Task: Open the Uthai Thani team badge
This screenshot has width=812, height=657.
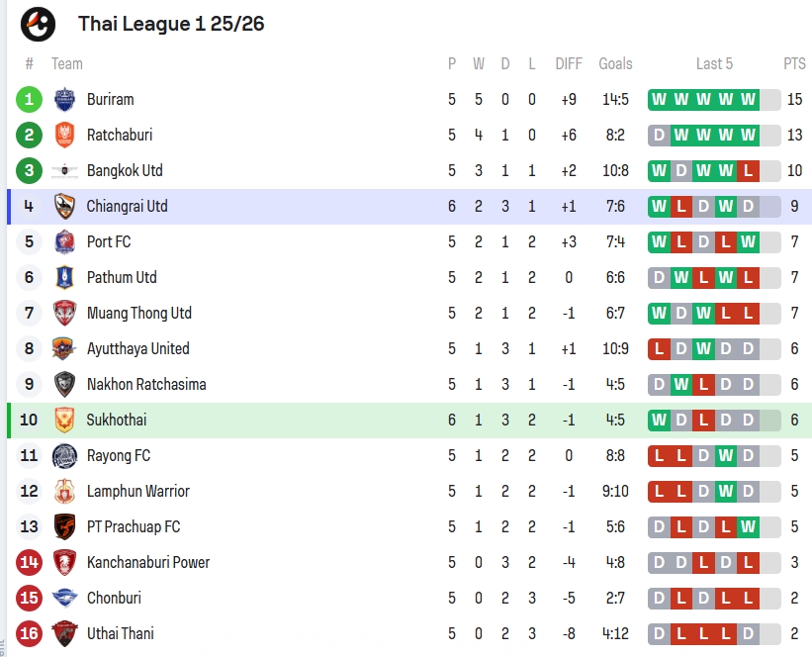Action: click(64, 633)
